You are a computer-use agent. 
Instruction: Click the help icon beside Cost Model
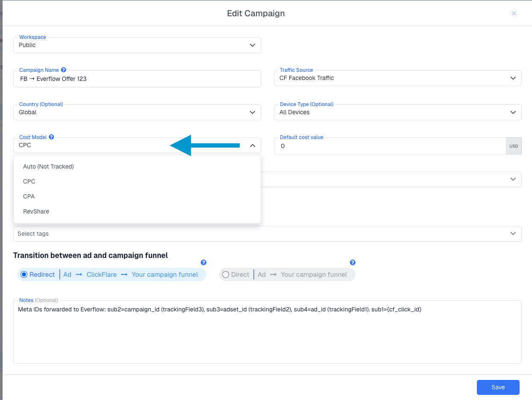tap(51, 137)
